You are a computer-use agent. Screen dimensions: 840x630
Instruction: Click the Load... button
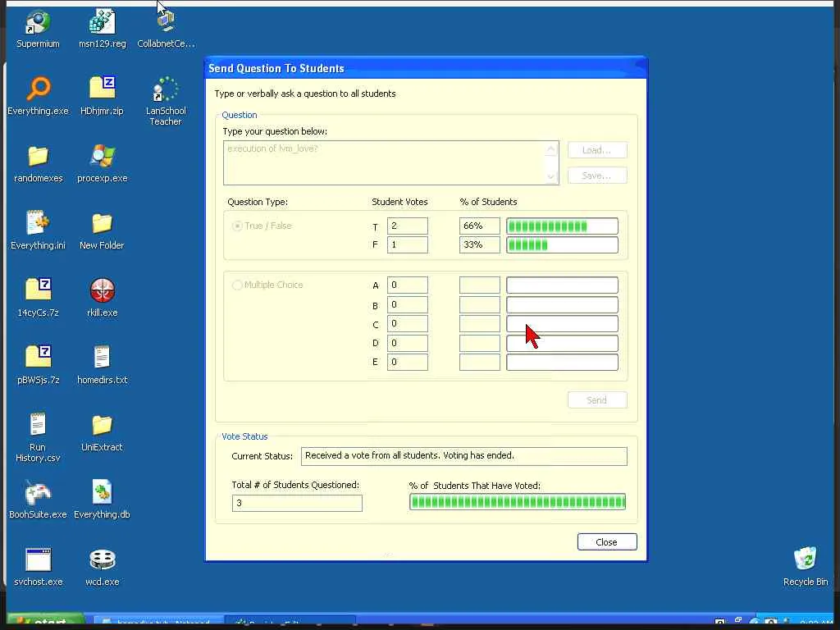[x=597, y=150]
